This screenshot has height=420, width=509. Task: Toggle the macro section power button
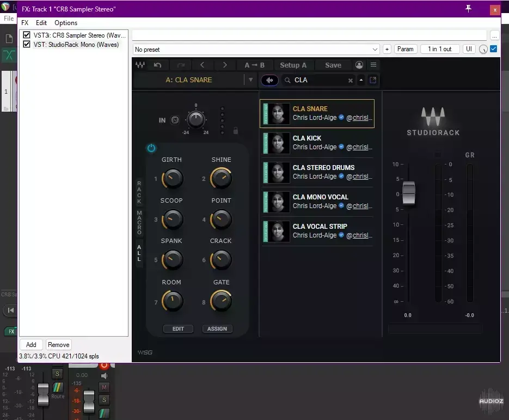click(151, 148)
